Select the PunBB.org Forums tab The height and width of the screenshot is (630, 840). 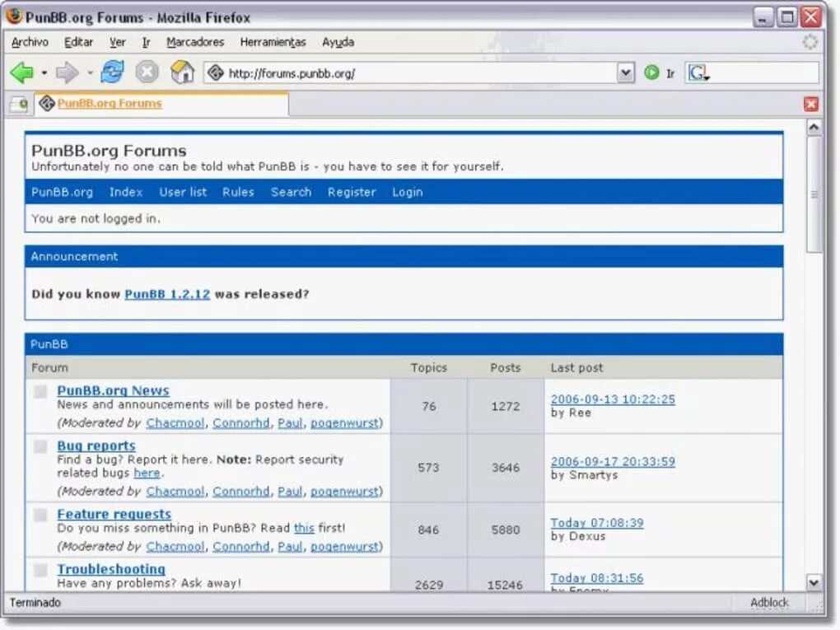pyautogui.click(x=161, y=104)
